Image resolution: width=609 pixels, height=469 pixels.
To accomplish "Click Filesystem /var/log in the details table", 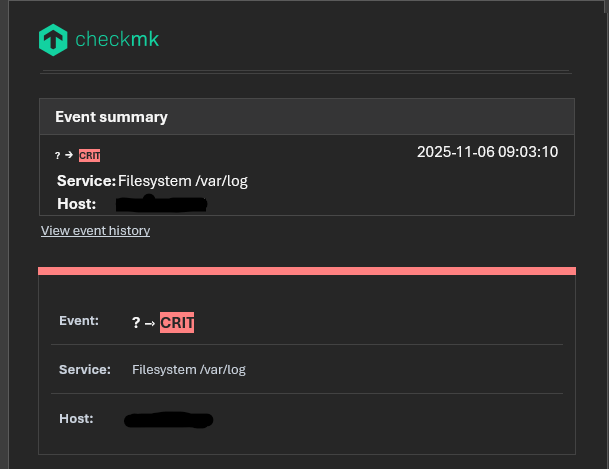I will point(189,370).
